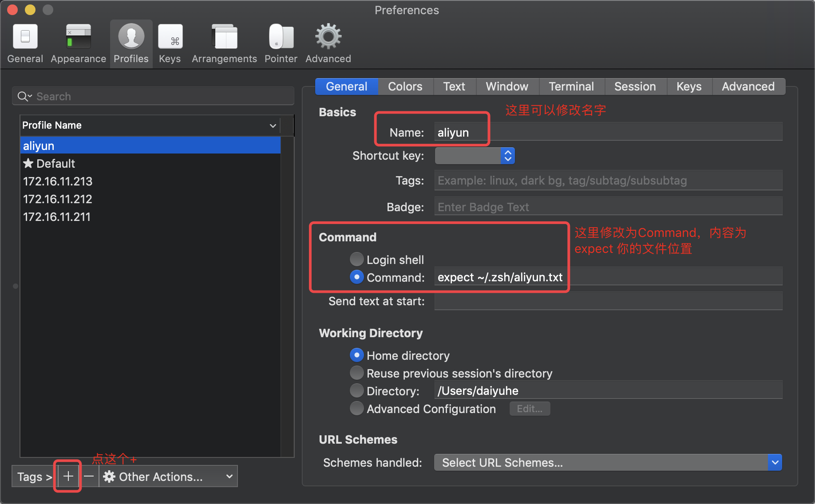
Task: Open the Select URL Schemes dropdown
Action: (775, 462)
